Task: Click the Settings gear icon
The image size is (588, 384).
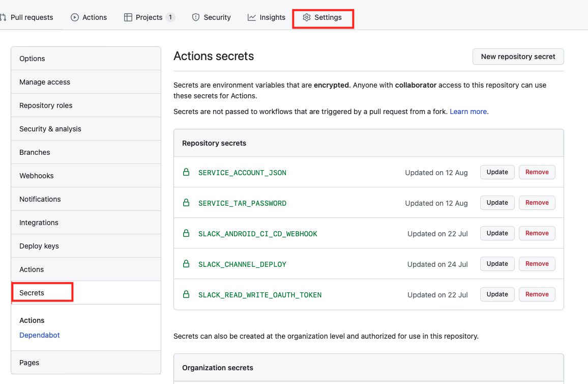Action: tap(307, 17)
